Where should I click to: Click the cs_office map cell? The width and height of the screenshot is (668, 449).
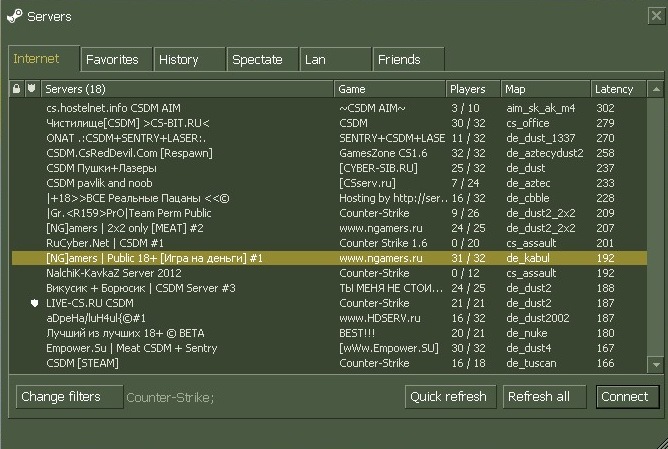pos(527,123)
